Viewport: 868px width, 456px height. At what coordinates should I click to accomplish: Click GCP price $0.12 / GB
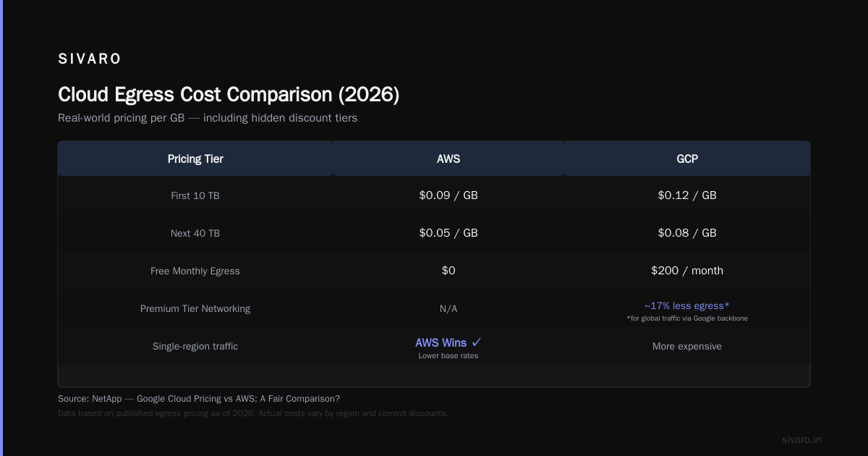pos(687,195)
